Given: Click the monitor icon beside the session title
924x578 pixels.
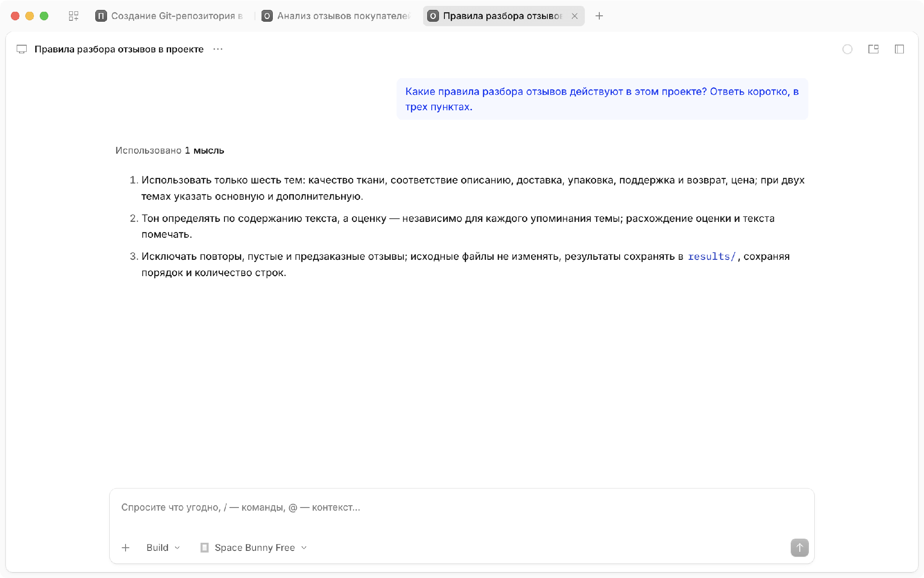Looking at the screenshot, I should pos(22,49).
